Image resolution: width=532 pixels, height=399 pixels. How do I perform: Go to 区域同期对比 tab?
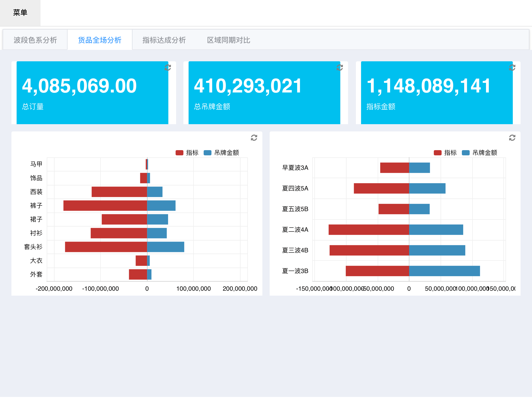[229, 40]
